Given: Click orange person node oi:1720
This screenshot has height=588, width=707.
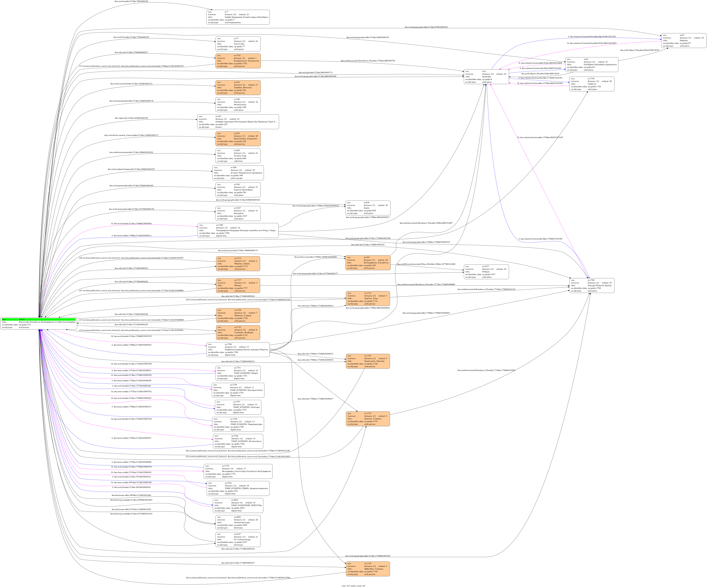Looking at the screenshot, I should tap(238, 316).
